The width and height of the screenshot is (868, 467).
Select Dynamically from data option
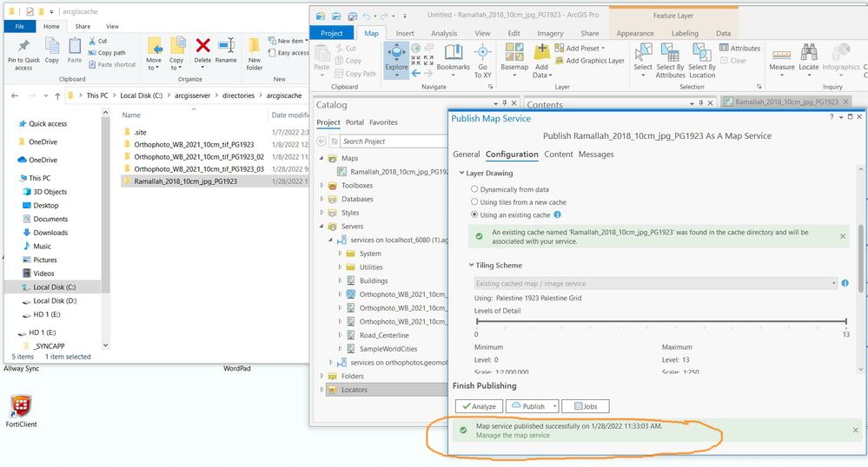(474, 189)
